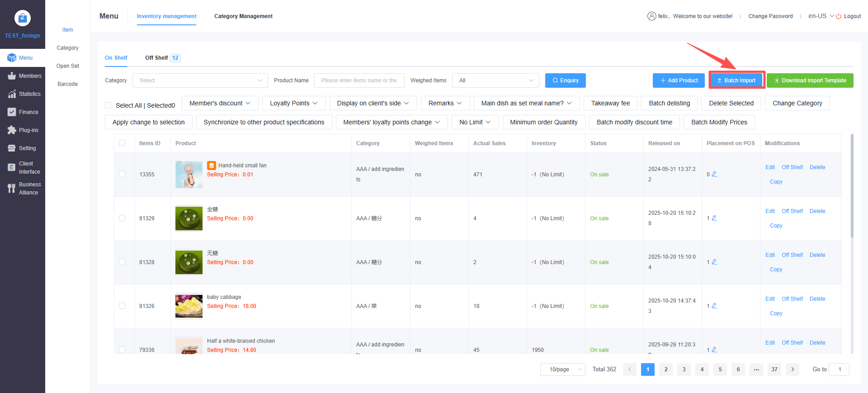Click the Product Name search field
The width and height of the screenshot is (868, 393).
point(359,80)
